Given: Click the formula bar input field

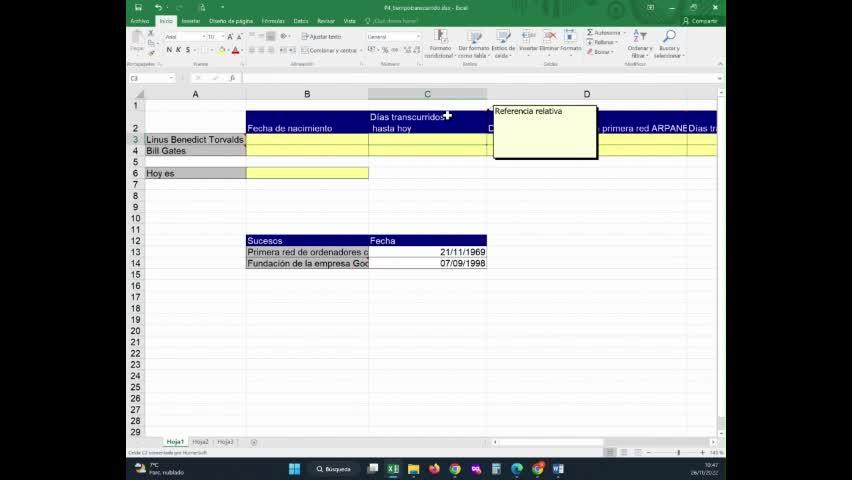Looking at the screenshot, I should tap(479, 78).
